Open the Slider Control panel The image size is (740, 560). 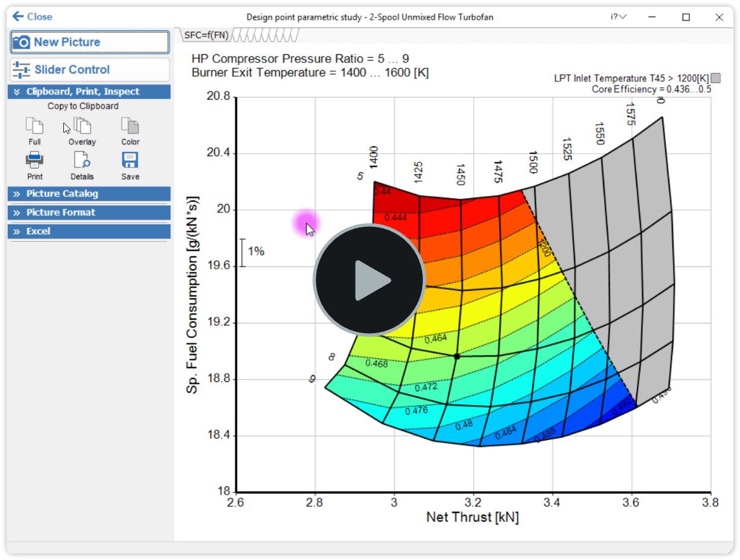tap(89, 69)
